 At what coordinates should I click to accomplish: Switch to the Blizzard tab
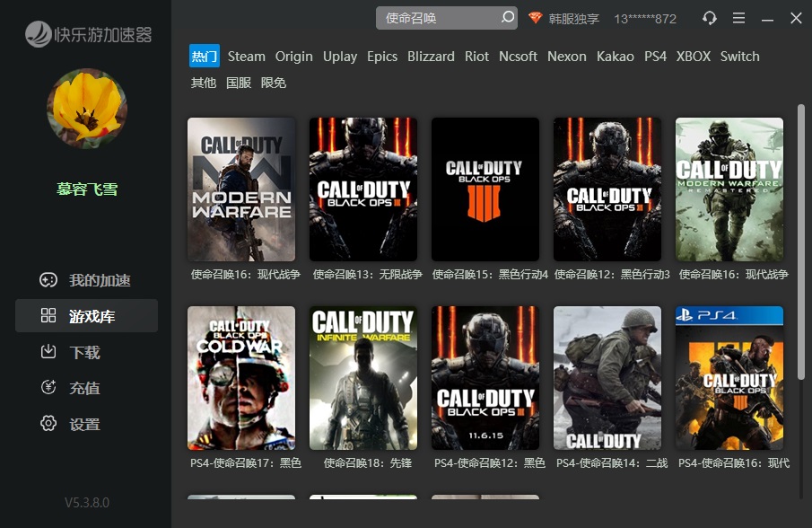coord(431,57)
